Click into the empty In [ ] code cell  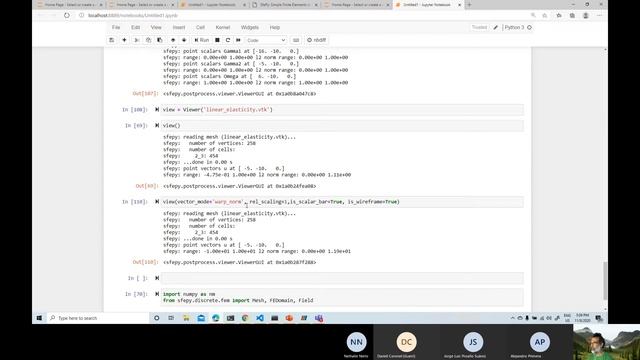[342, 278]
